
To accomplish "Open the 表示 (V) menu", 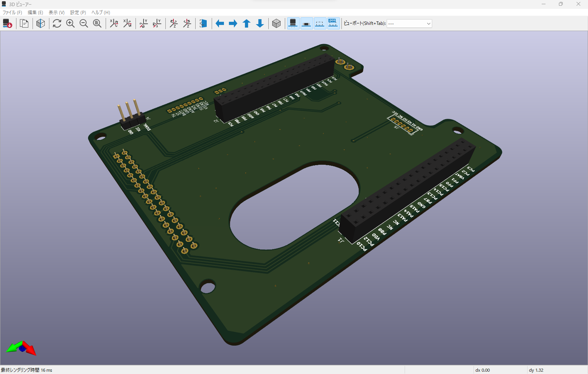I will coord(56,12).
